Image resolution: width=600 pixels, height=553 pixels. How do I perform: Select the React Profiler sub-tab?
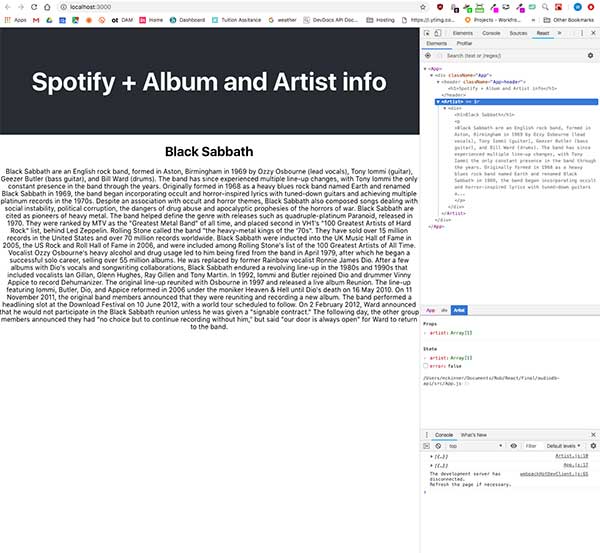(464, 44)
